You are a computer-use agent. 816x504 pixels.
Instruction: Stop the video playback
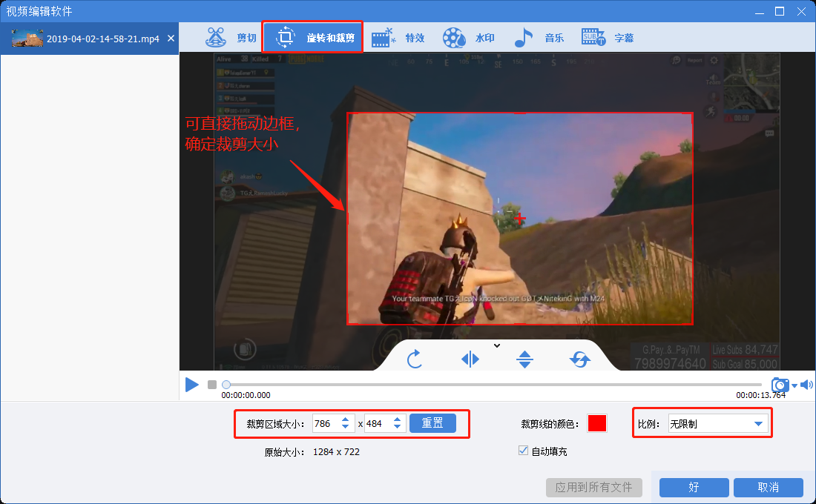tap(212, 385)
